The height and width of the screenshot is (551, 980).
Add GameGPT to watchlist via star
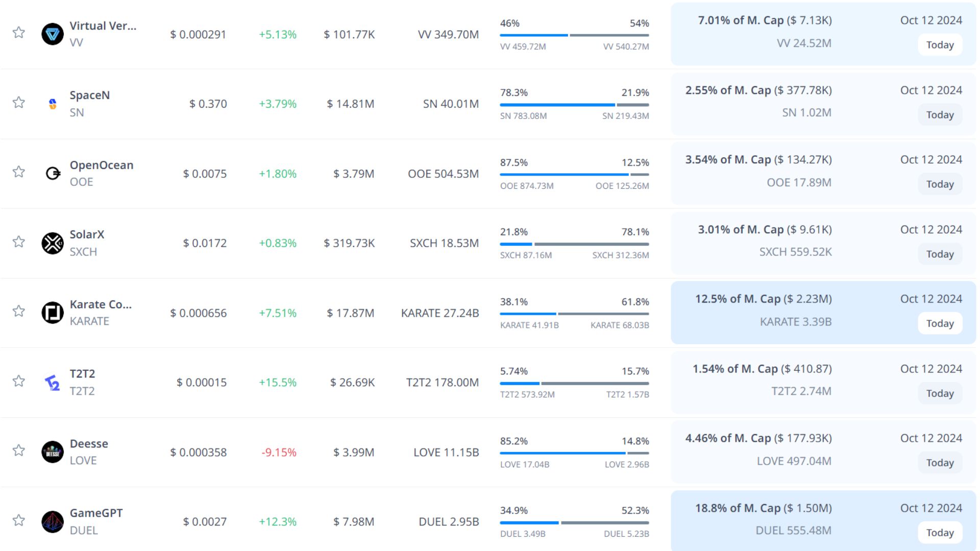coord(19,520)
